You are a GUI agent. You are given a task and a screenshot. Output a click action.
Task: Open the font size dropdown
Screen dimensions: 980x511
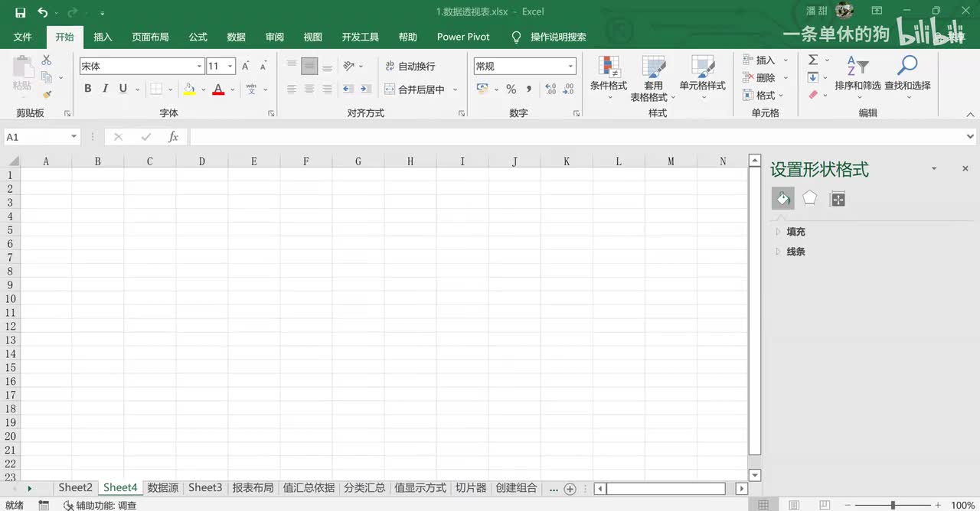pyautogui.click(x=230, y=67)
